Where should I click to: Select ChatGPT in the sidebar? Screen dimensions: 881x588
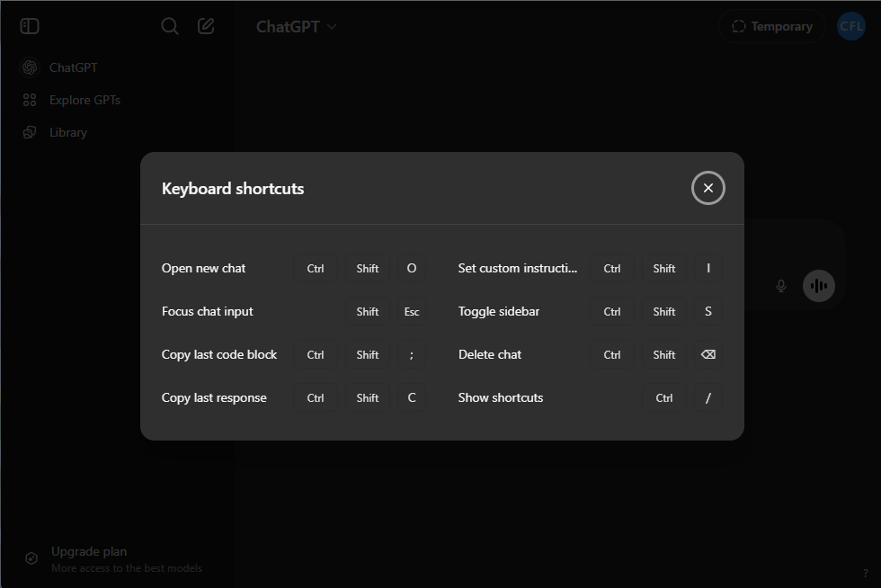(x=72, y=67)
